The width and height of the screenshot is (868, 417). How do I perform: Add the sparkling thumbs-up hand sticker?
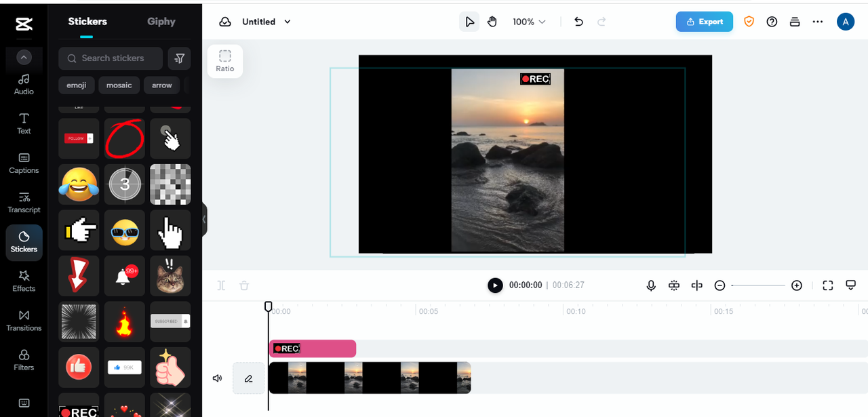170,367
